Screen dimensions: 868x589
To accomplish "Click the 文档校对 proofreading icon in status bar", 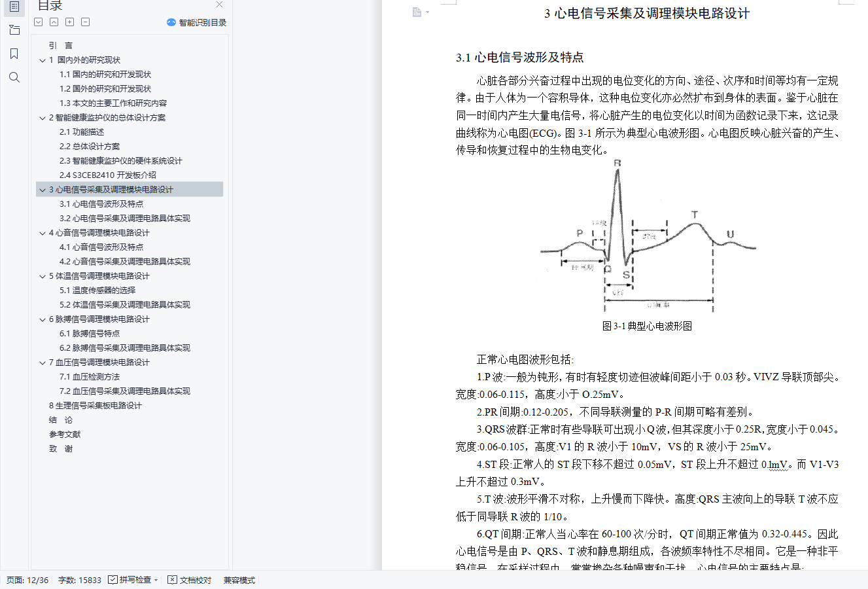I will (172, 580).
